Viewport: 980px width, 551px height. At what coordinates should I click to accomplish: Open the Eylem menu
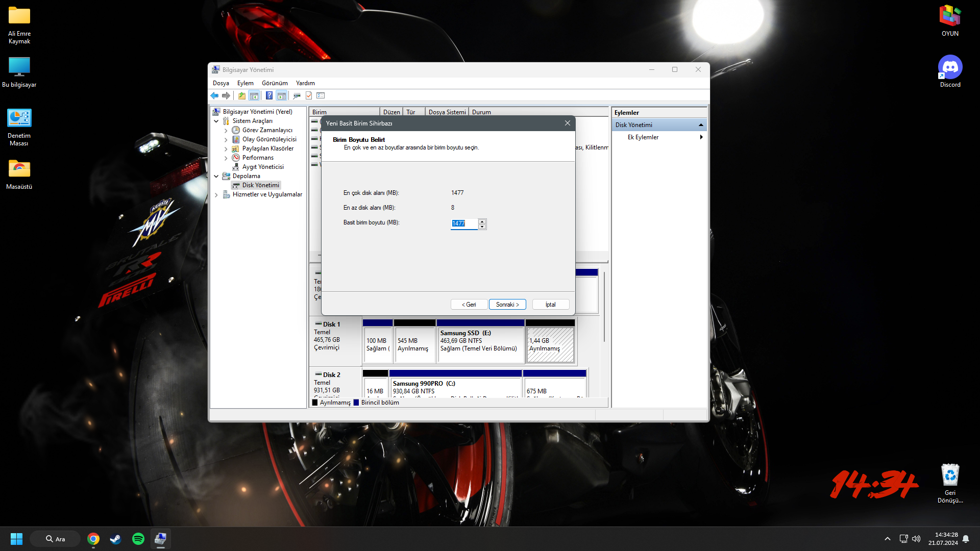(246, 83)
